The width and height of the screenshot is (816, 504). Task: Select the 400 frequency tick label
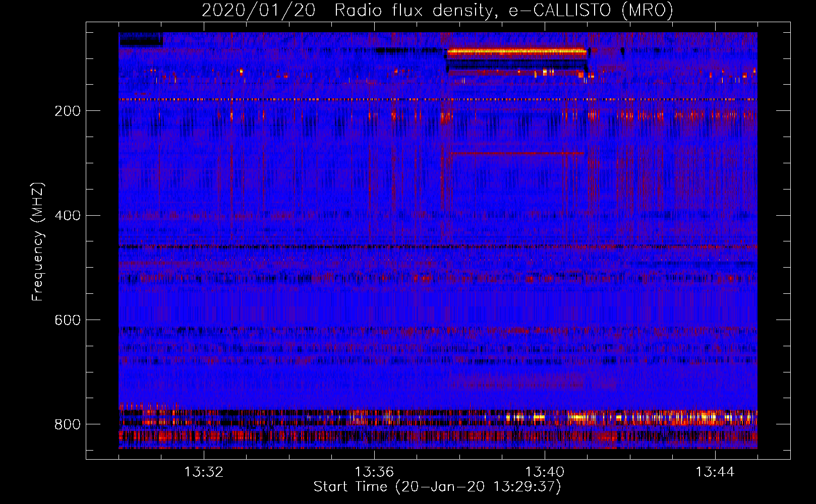(x=68, y=216)
